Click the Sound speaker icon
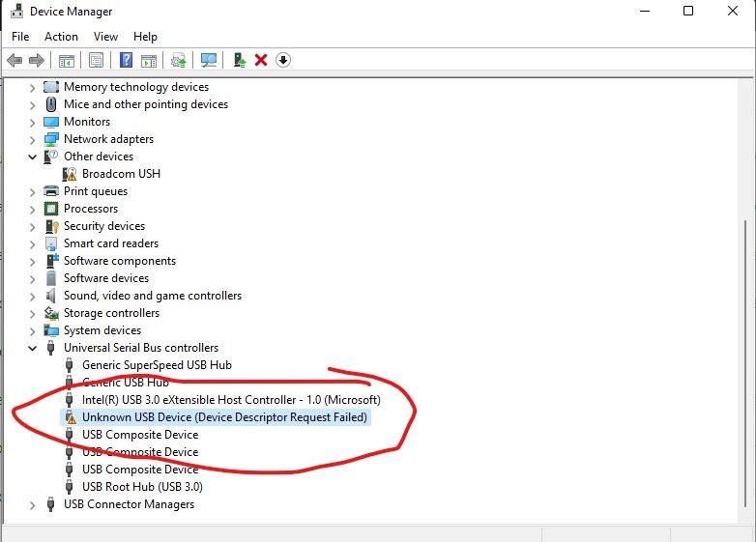 point(50,296)
